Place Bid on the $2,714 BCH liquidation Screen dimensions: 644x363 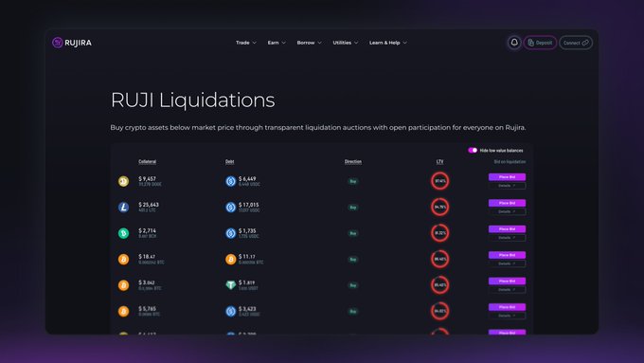507,229
